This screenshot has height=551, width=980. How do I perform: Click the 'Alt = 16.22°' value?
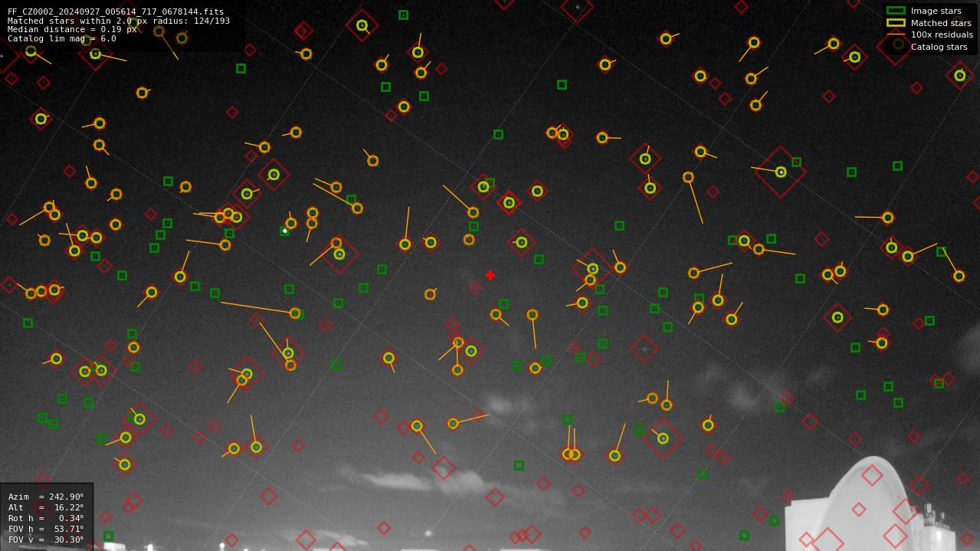(46, 507)
